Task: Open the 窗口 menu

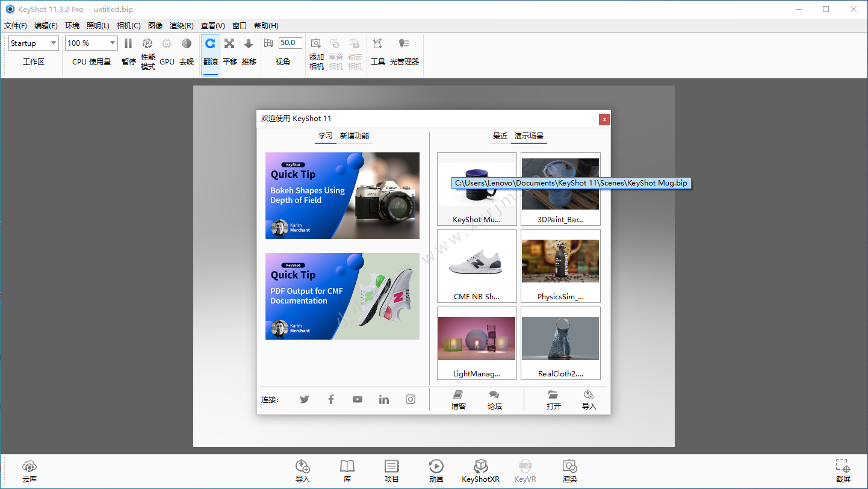Action: (x=240, y=25)
